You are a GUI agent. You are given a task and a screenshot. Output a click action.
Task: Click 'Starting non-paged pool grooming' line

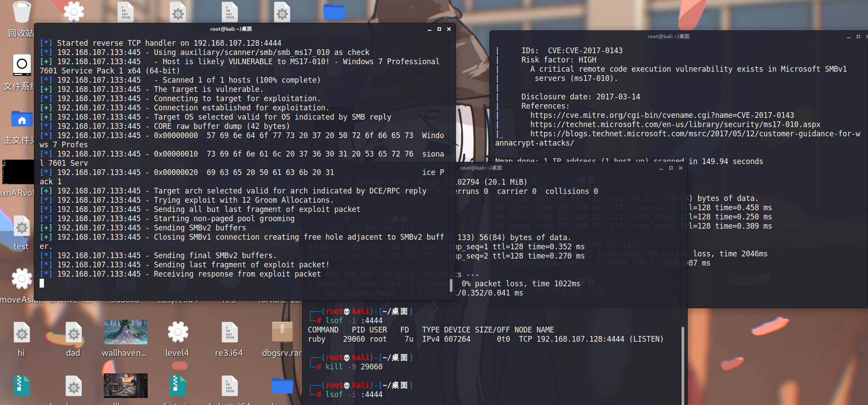167,219
